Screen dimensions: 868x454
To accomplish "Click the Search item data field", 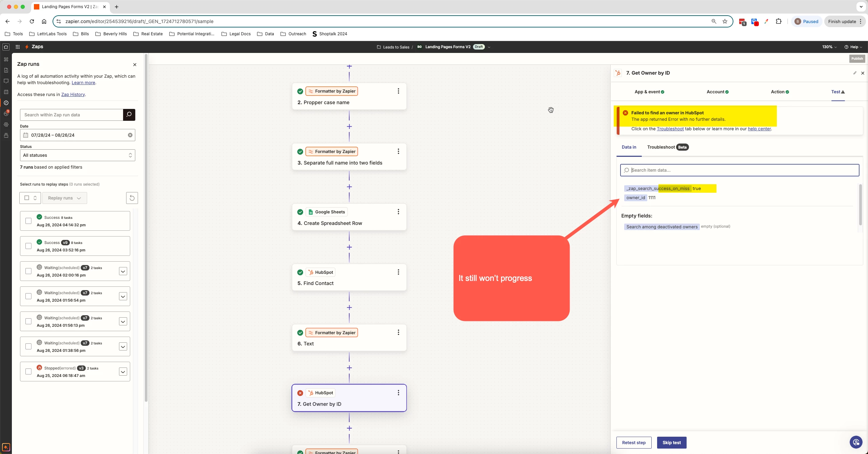I will [739, 170].
